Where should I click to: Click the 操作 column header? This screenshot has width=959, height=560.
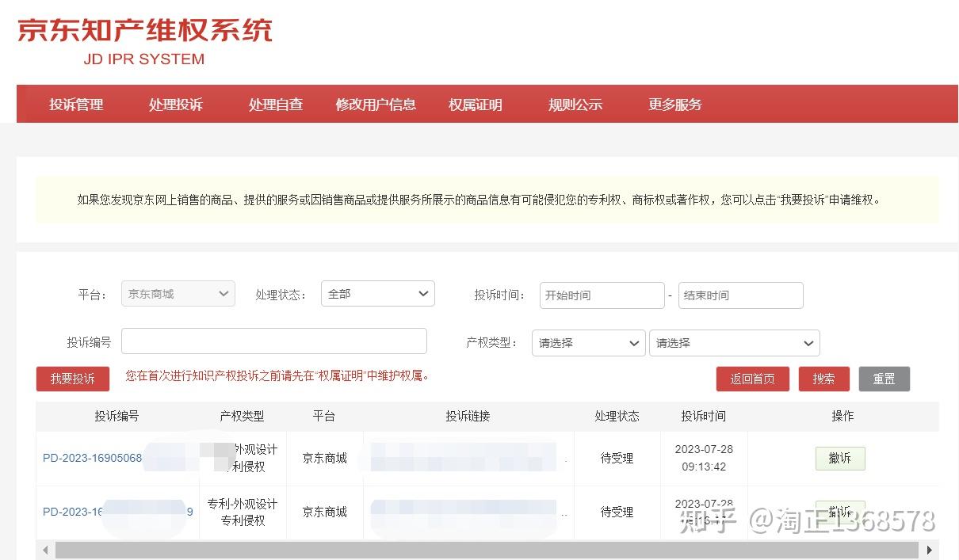[842, 416]
